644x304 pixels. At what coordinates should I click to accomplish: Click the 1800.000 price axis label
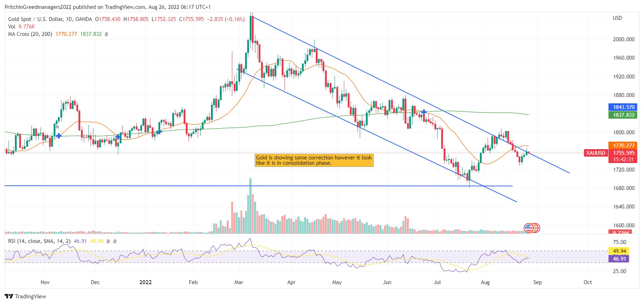tap(624, 132)
